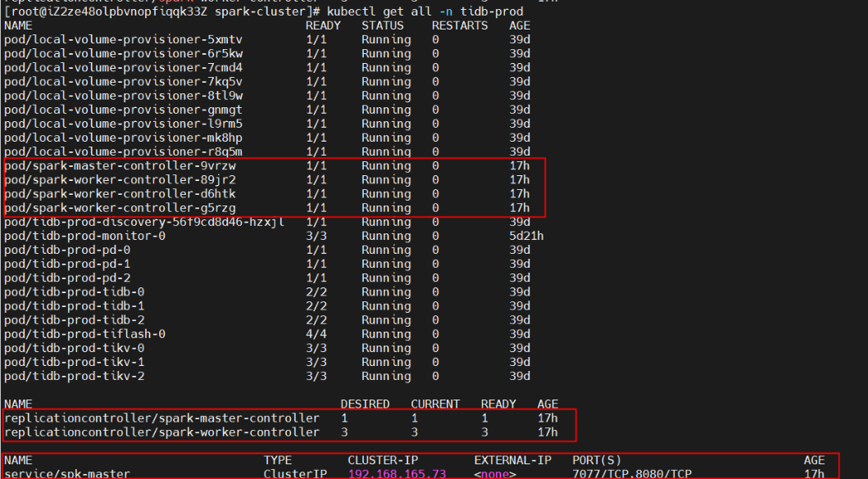Screen dimensions: 868x479
Task: Click replicationcontroller/spark-master-controller text
Action: [x=161, y=418]
